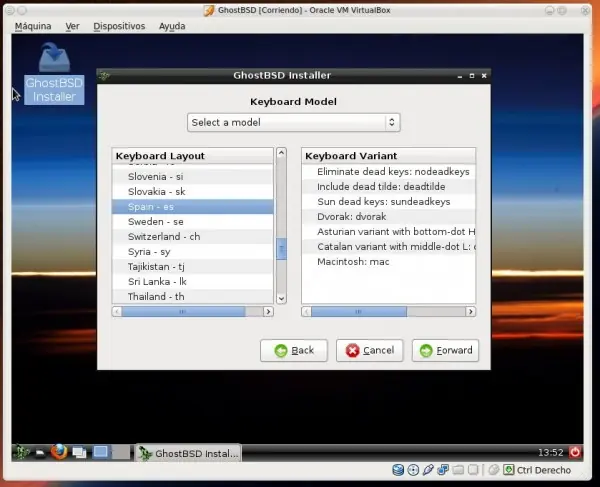Click the Back button
Image resolution: width=600 pixels, height=487 pixels.
click(x=293, y=350)
